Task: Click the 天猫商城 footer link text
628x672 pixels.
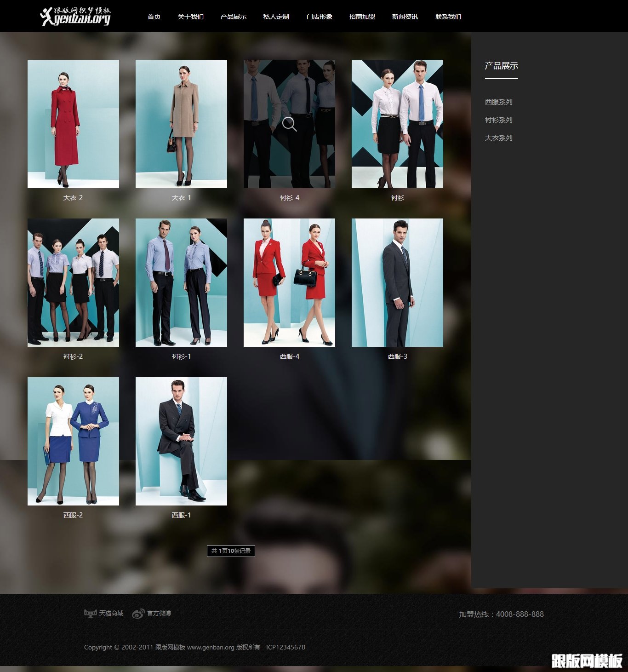Action: [111, 613]
